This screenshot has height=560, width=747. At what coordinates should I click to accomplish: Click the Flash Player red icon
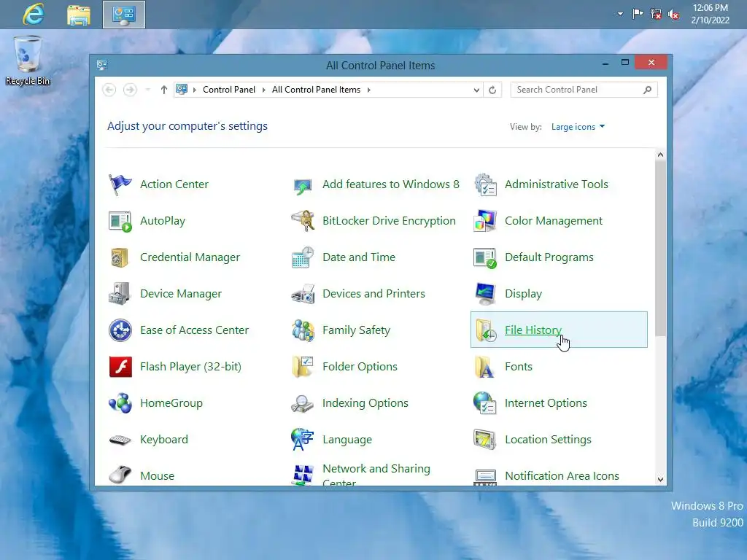coord(120,367)
